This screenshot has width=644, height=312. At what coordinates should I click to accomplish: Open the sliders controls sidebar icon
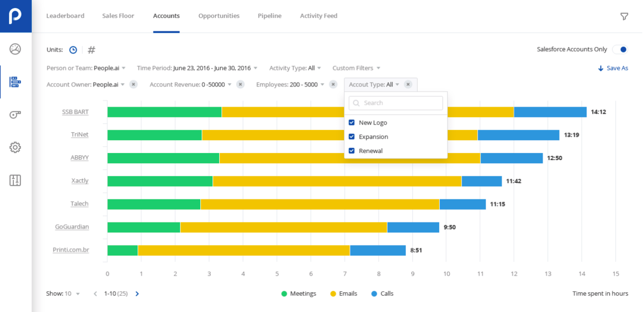point(15,180)
